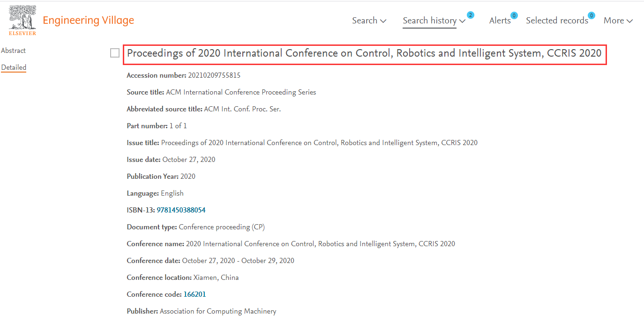Screen dimensions: 644x322
Task: Click the Search history count badge
Action: (470, 15)
